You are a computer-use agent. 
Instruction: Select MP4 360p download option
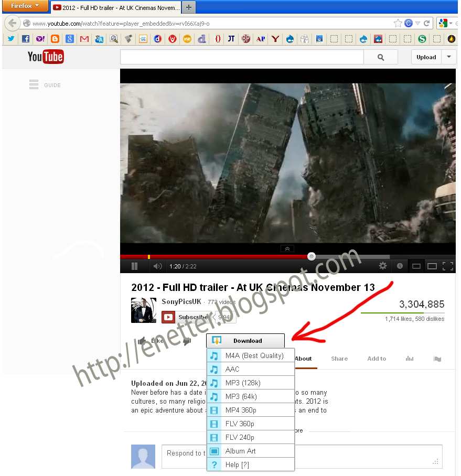[251, 410]
